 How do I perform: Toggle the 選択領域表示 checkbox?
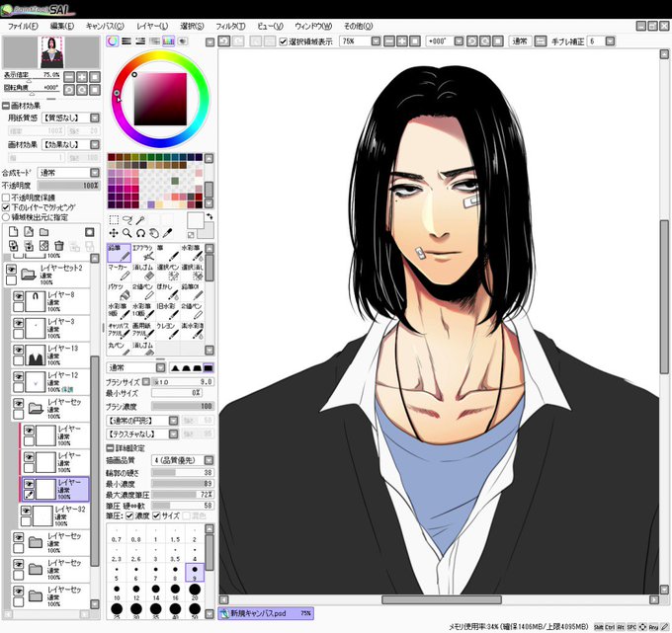point(283,41)
